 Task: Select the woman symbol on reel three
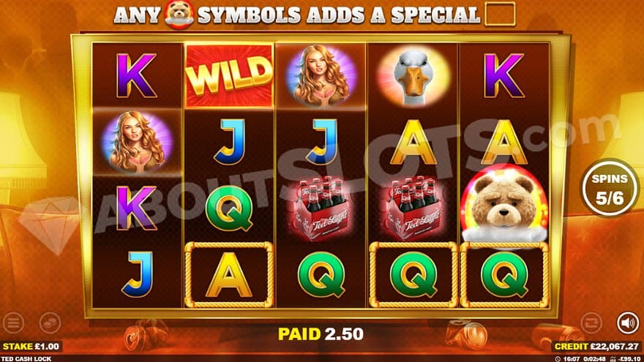pos(321,75)
